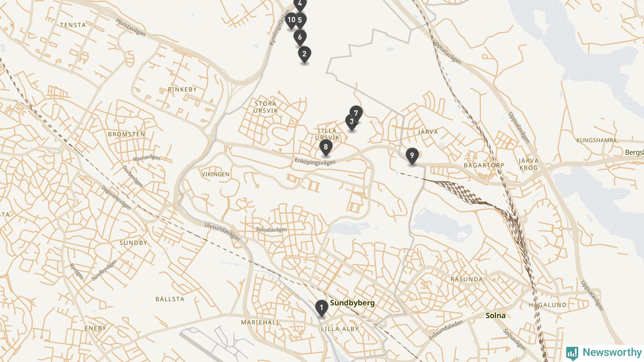Click the Solna city label

pyautogui.click(x=496, y=316)
